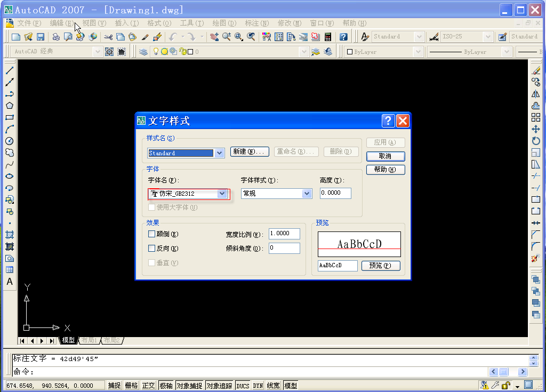Toggle 对象捕捉 object snap

189,386
